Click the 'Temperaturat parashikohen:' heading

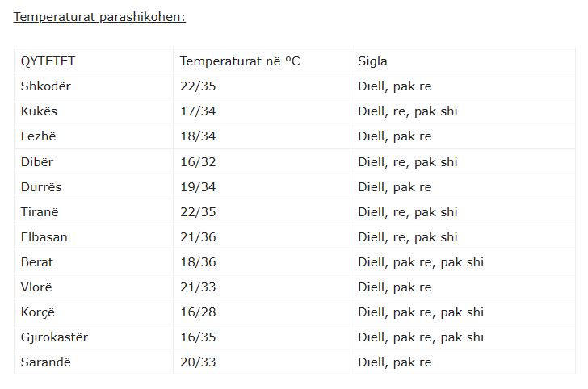(x=99, y=16)
